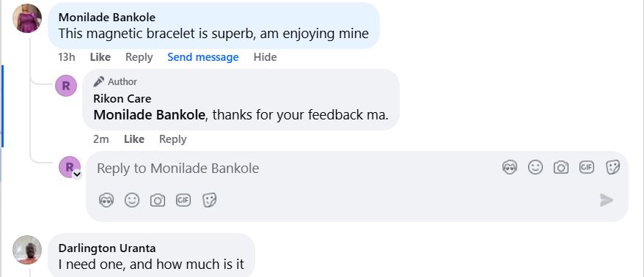Click avatar sticker icon in top reply row
The height and width of the screenshot is (277, 644).
[509, 167]
